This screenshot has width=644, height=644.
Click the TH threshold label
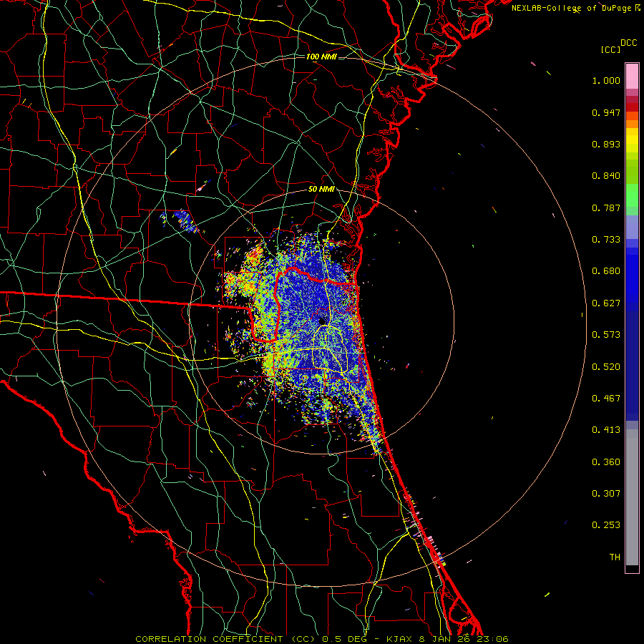click(615, 557)
